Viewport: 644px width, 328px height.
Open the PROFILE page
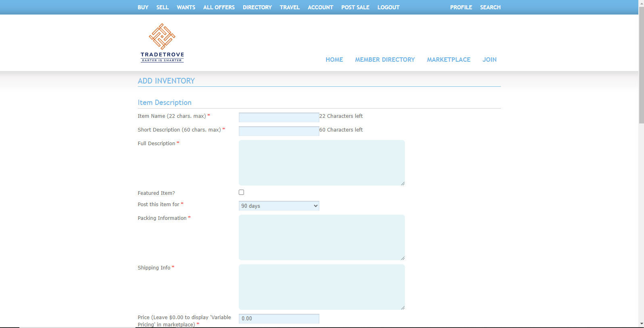pos(461,7)
